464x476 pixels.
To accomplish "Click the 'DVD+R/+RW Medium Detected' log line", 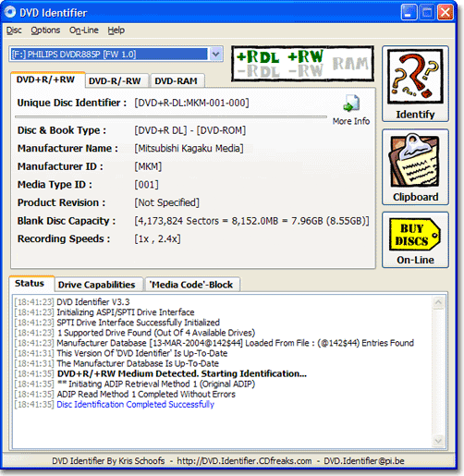I will coord(182,373).
